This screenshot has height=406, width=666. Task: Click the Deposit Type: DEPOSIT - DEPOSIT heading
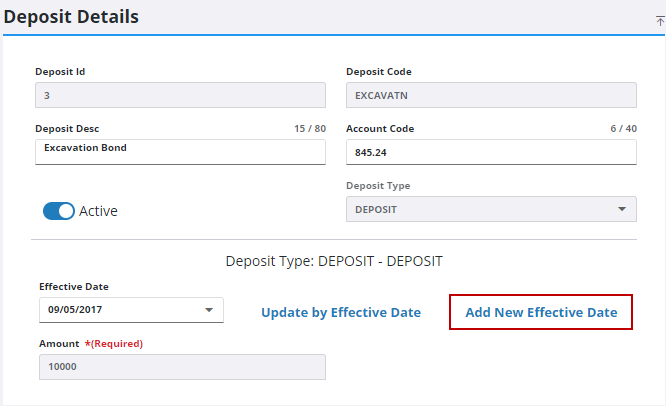coord(334,261)
